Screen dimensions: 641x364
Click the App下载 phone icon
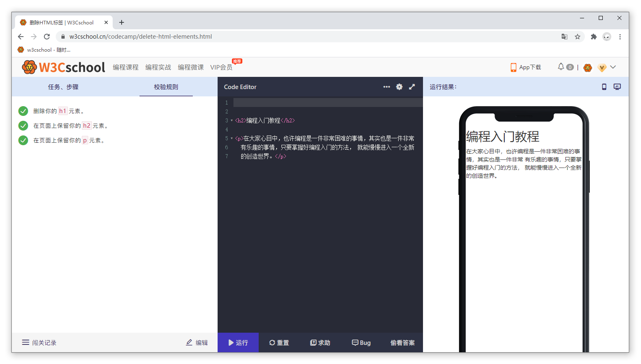point(513,67)
